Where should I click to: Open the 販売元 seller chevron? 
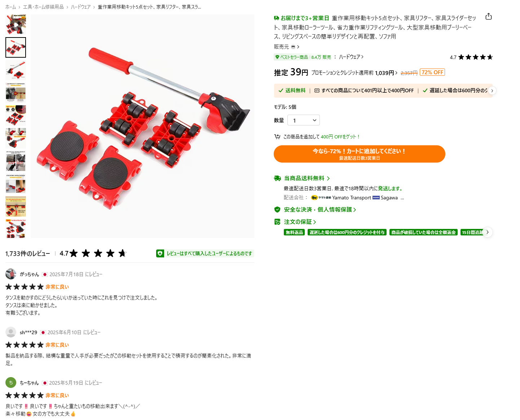298,47
